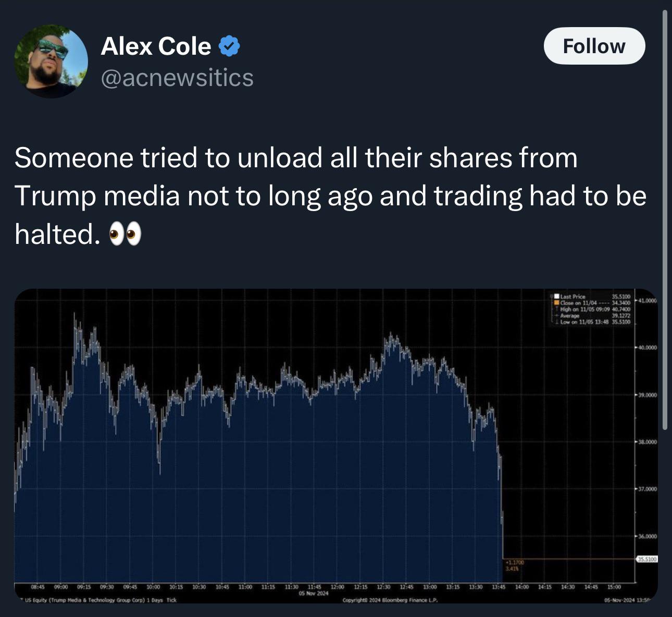This screenshot has width=672, height=617.
Task: Click the Bloomberg Finance copyright text
Action: pos(390,600)
